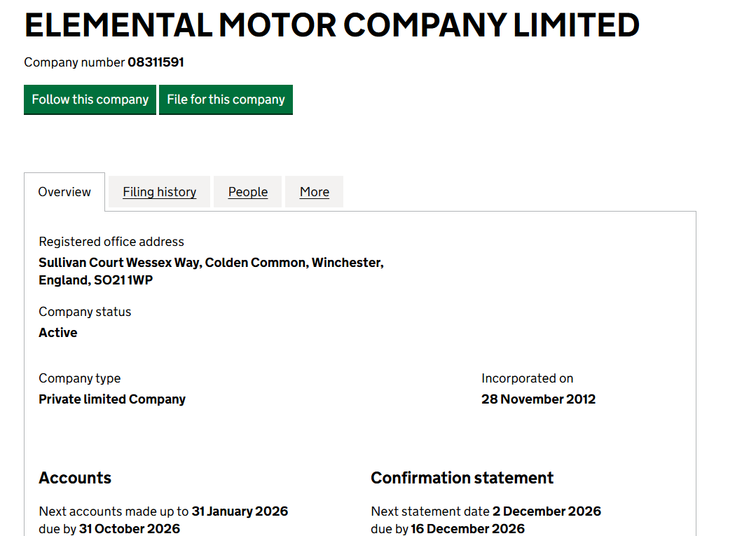Open the People tab
The width and height of the screenshot is (756, 536).
(x=248, y=192)
